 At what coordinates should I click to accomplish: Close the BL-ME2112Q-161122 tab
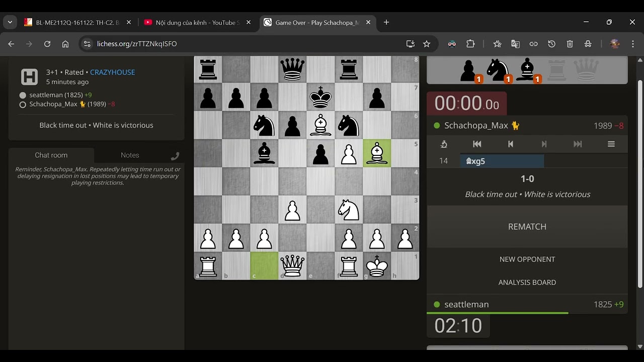point(129,23)
